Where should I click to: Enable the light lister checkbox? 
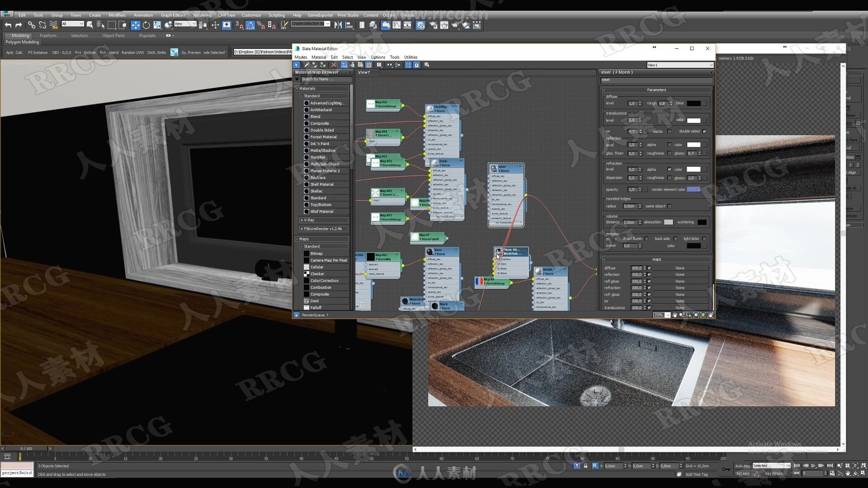pyautogui.click(x=704, y=239)
